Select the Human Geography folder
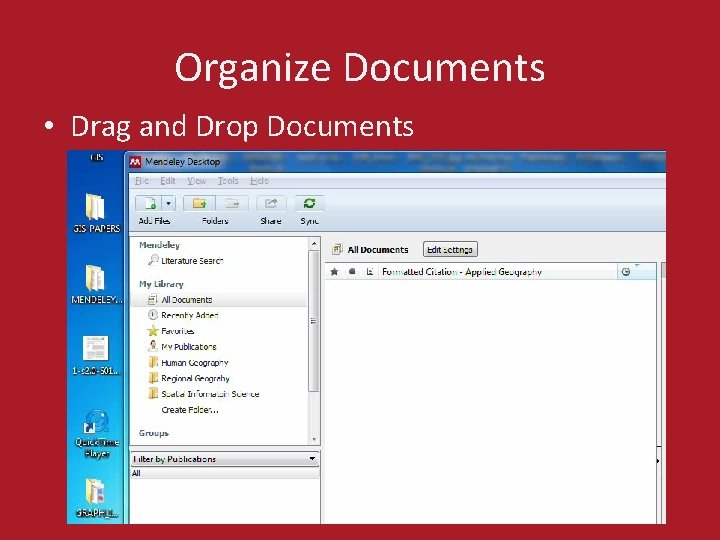Screen dimensions: 720x540 188,363
